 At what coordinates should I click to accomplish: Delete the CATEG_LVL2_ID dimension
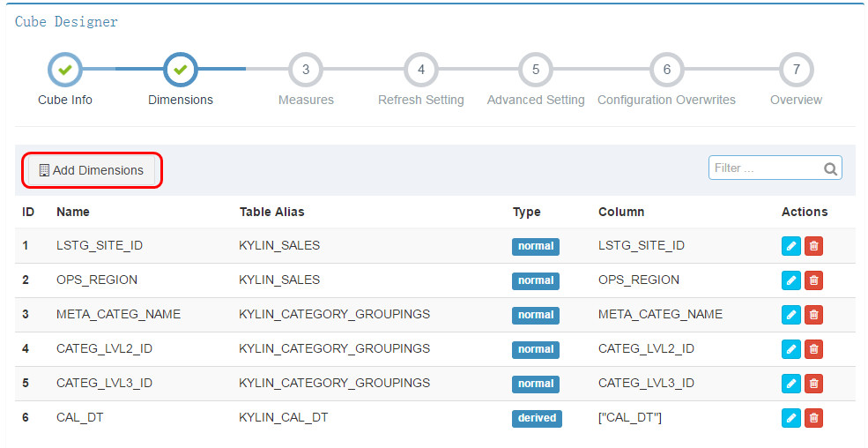(813, 349)
